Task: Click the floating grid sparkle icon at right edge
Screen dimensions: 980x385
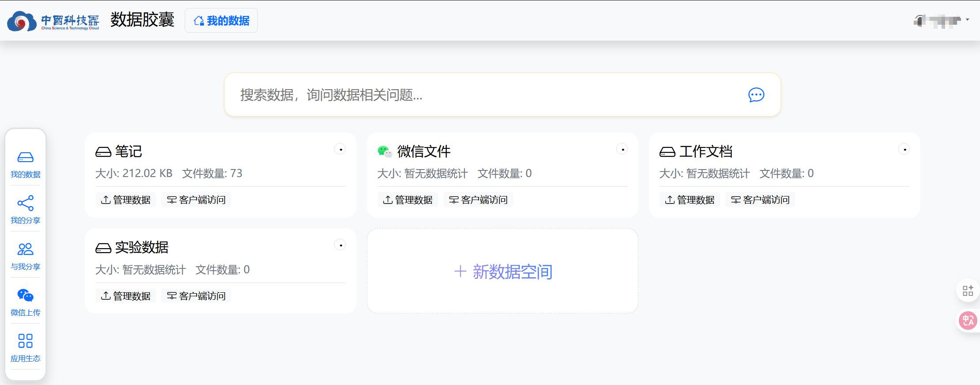Action: (968, 290)
